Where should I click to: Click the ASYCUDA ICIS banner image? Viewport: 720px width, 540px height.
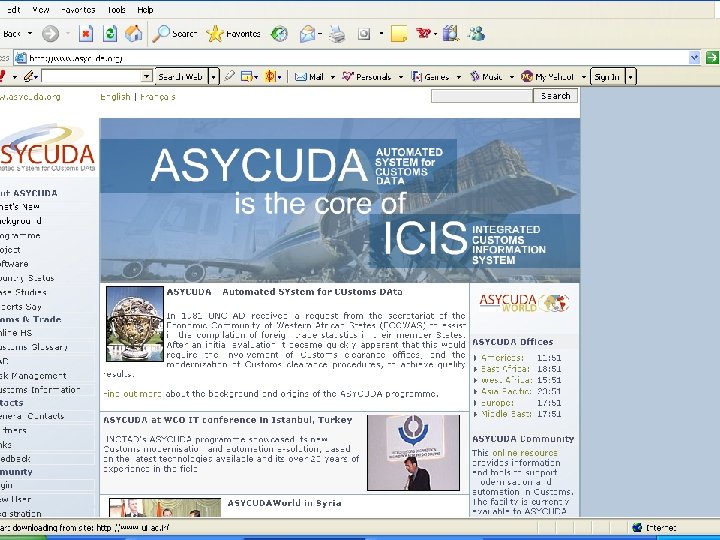pyautogui.click(x=340, y=200)
